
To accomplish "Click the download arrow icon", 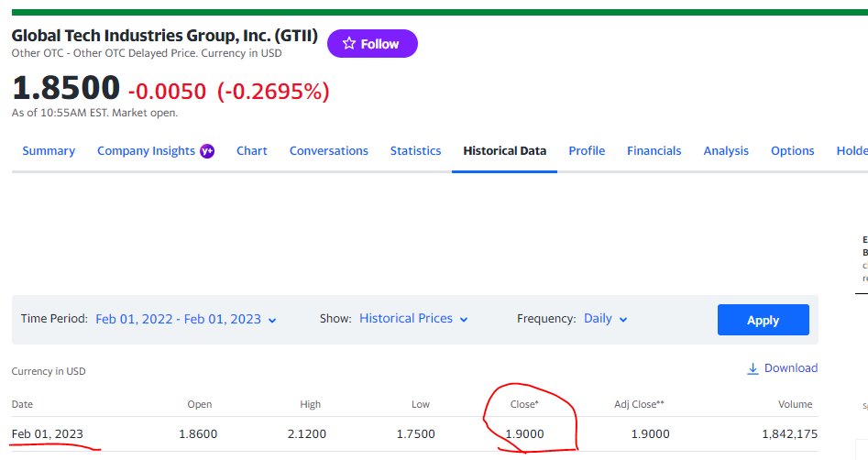I will [753, 368].
